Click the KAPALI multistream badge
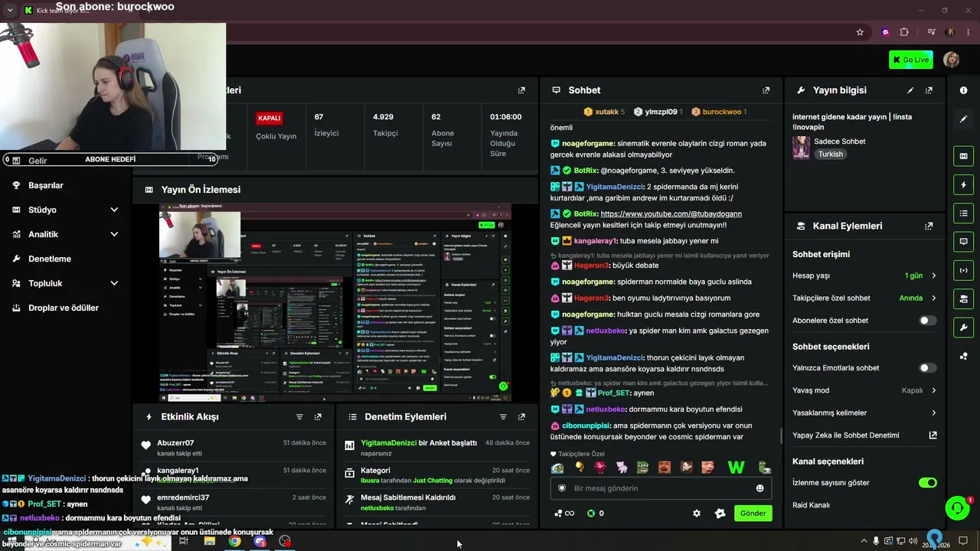 point(269,118)
